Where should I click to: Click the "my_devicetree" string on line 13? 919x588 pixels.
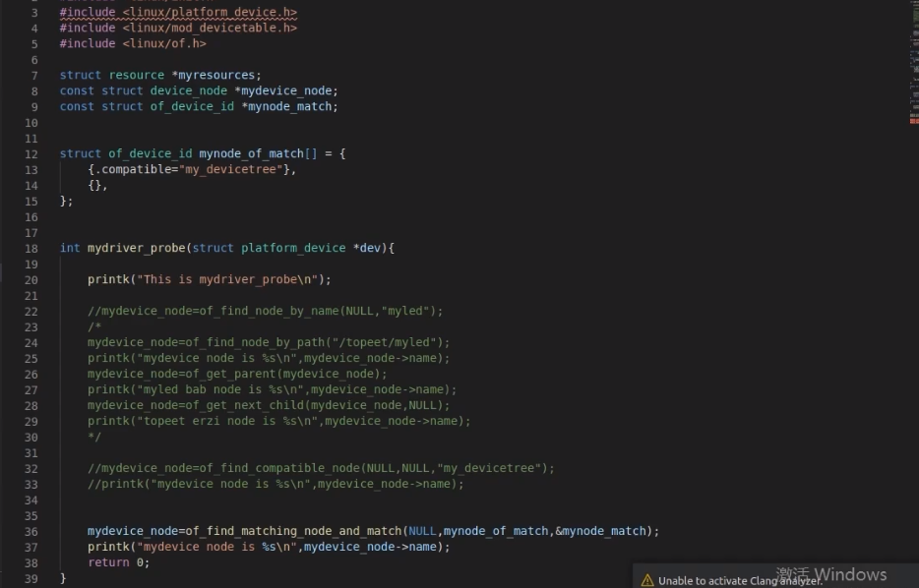(x=231, y=169)
